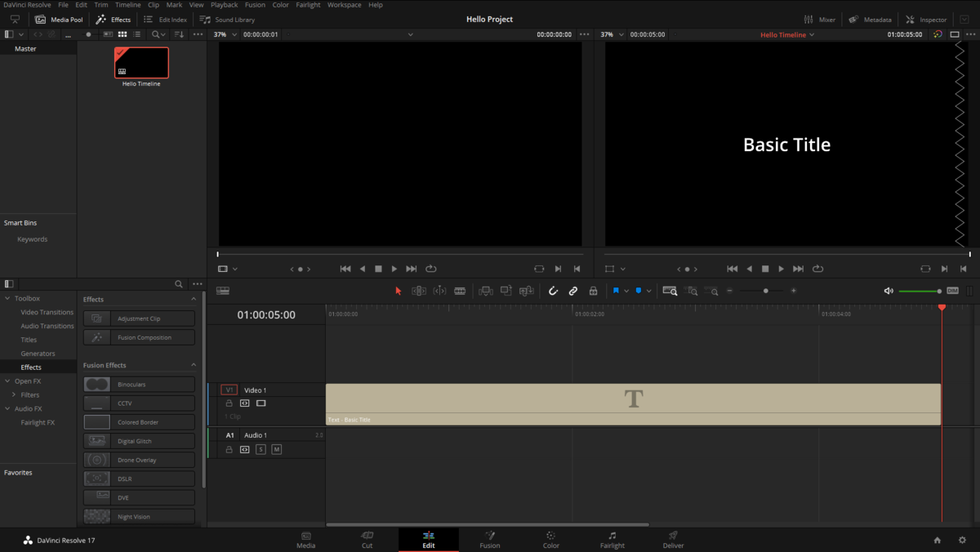Collapse the Fusion Effects section

pyautogui.click(x=193, y=364)
